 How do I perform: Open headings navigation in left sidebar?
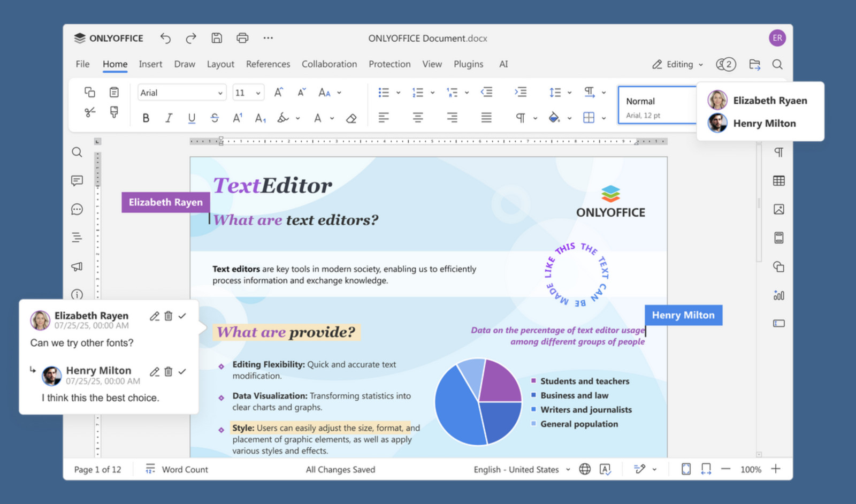77,238
